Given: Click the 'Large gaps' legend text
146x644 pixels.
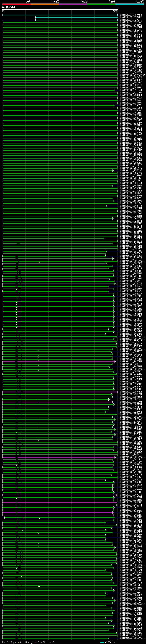Looking at the screenshot, I should (10, 642).
